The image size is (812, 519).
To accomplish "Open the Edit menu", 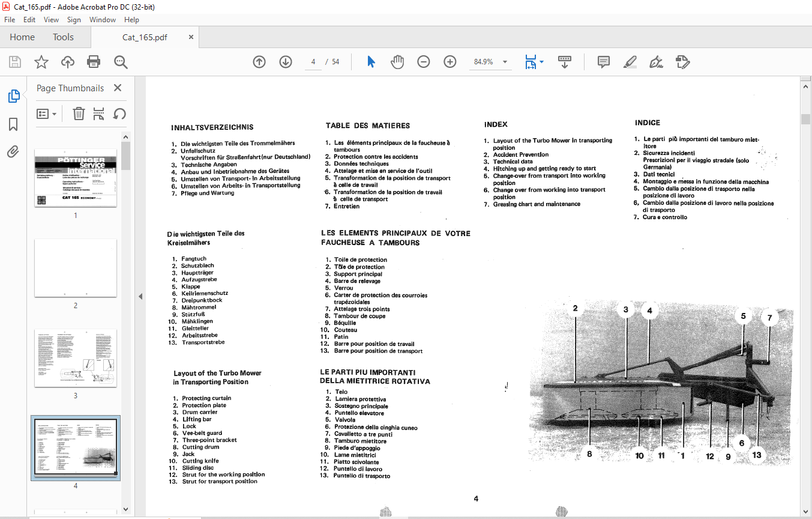I will [29, 20].
